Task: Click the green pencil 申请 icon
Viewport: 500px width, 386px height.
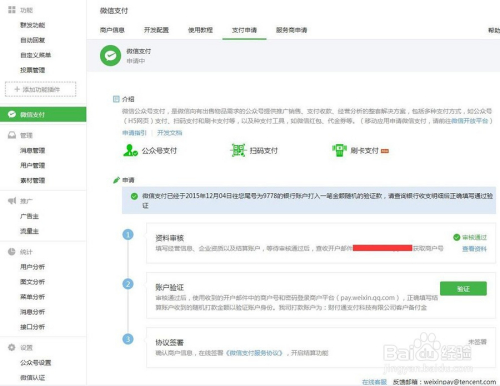Action: click(x=116, y=180)
